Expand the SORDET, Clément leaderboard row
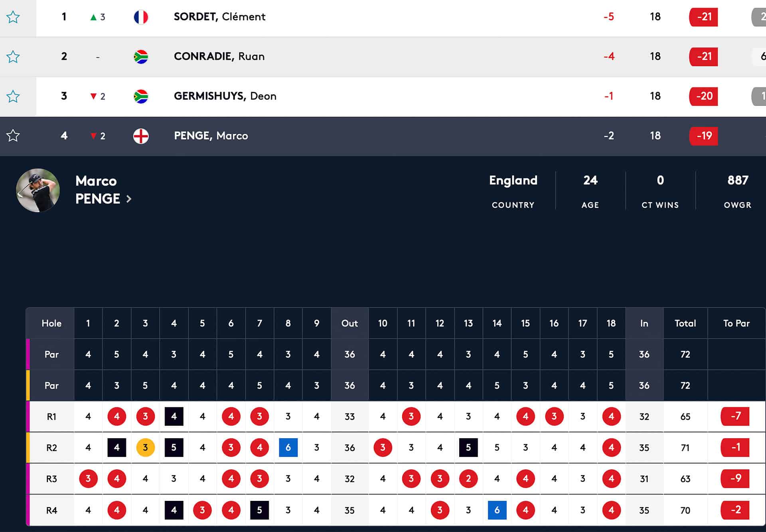766x532 pixels. (399, 17)
